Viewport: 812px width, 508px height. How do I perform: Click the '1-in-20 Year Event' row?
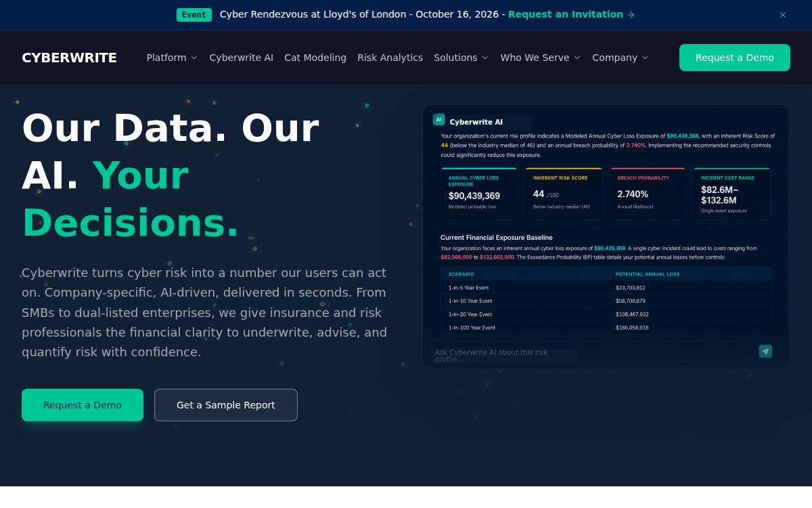[x=606, y=314]
